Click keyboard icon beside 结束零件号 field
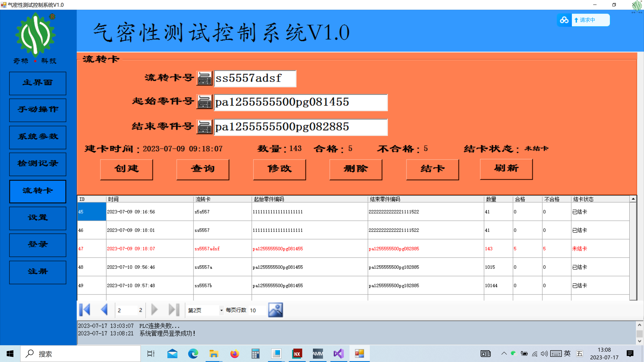The image size is (644, 362). [204, 127]
